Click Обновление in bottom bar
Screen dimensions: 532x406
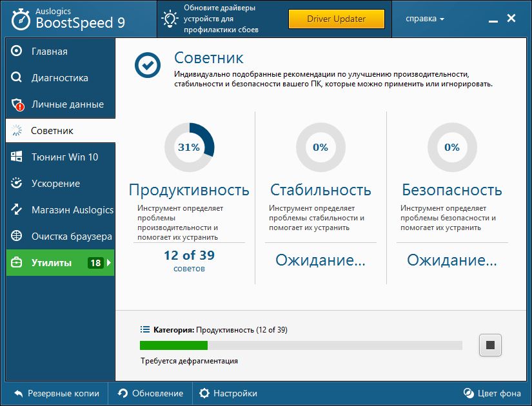150,394
